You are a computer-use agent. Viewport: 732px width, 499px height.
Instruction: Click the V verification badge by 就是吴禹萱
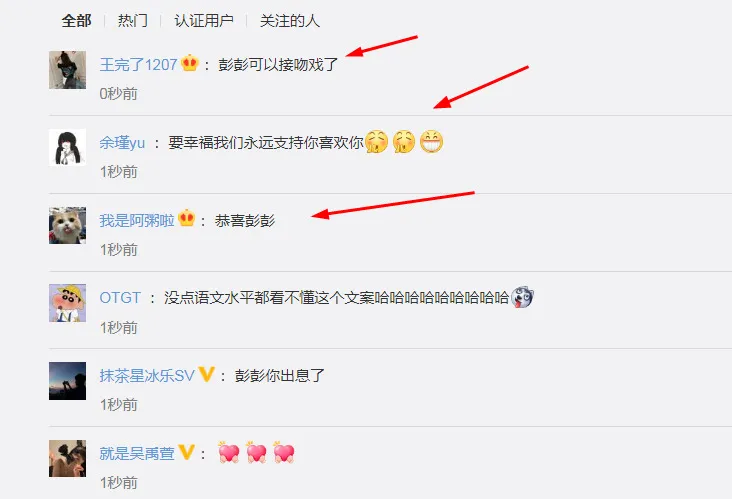click(186, 451)
